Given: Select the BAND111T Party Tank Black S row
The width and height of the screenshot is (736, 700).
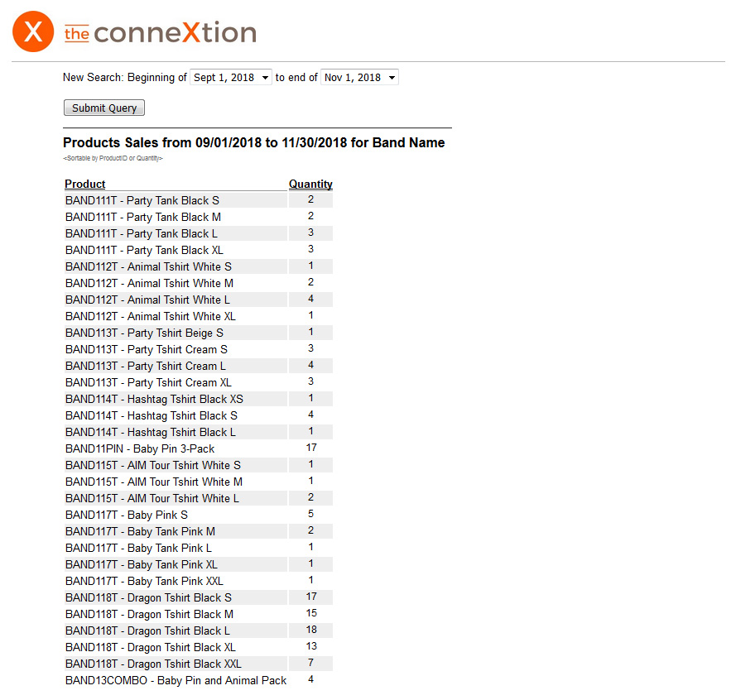Looking at the screenshot, I should [142, 200].
